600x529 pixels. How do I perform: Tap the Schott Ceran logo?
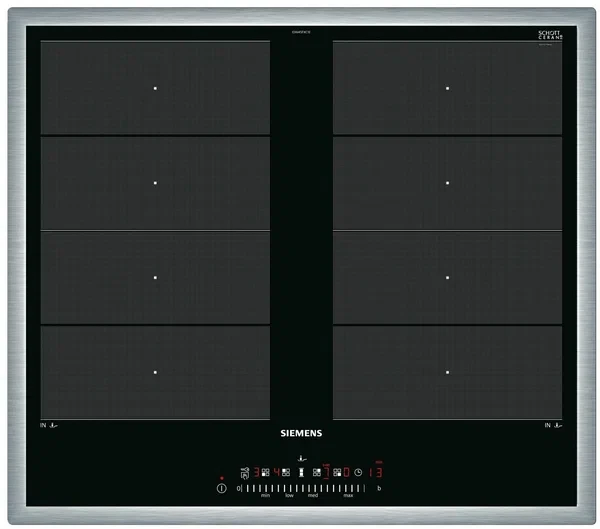click(x=550, y=36)
